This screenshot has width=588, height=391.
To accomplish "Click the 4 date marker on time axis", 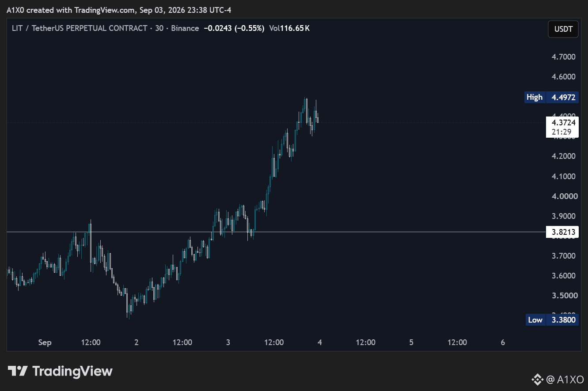I will click(x=319, y=342).
